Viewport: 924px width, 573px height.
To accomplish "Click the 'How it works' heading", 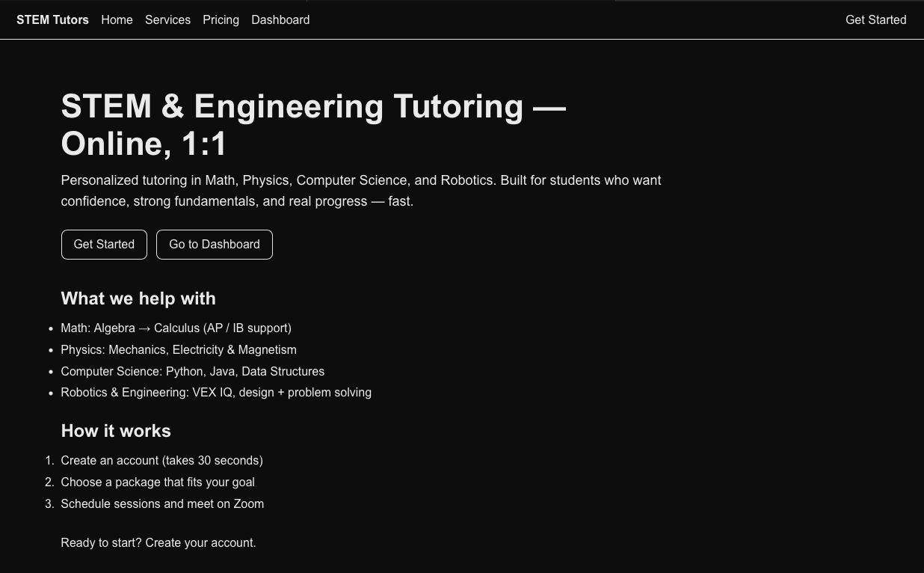I will [x=116, y=431].
